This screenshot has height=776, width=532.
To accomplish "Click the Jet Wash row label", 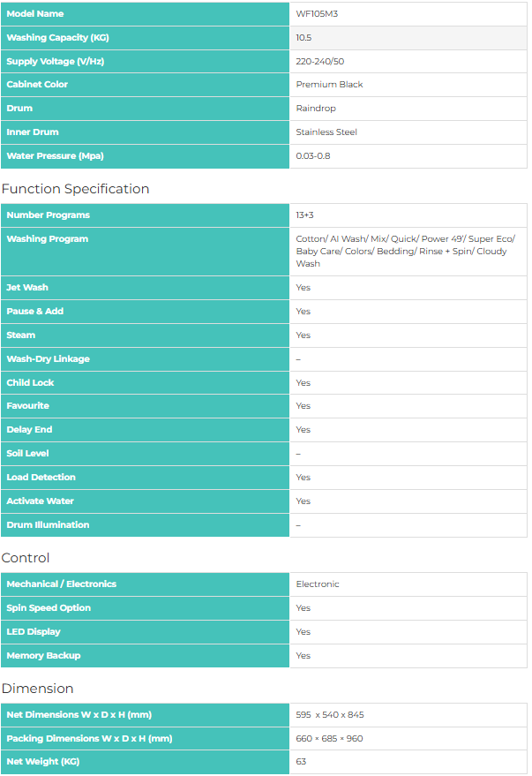I will (x=27, y=288).
